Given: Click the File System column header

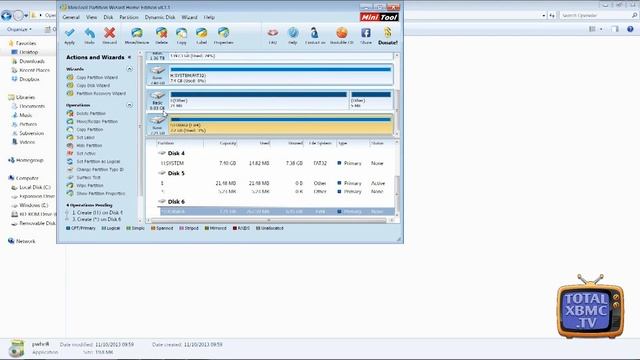Looking at the screenshot, I should 320,143.
